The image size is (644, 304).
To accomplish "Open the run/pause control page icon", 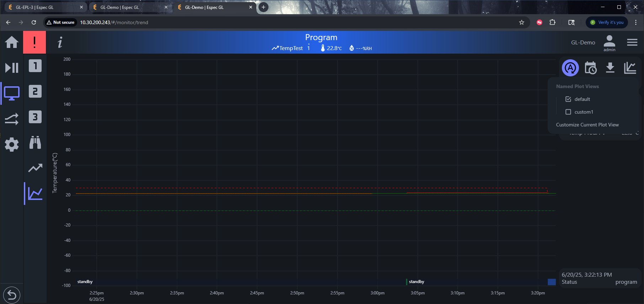I will 12,68.
